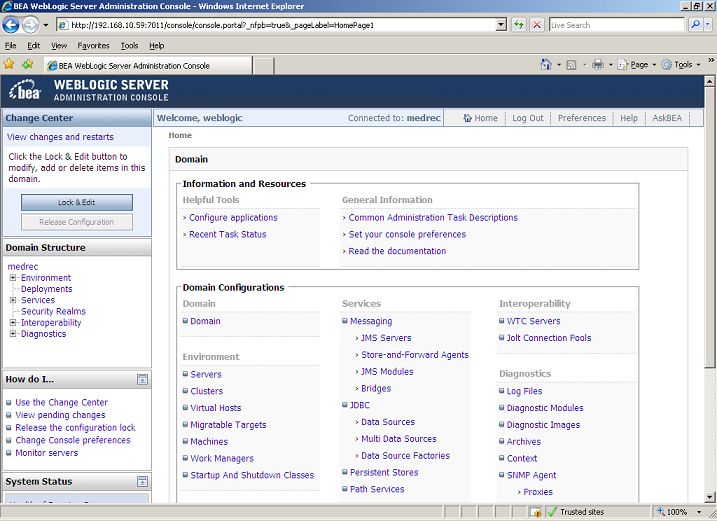Open the SNMP Agent link

point(531,475)
